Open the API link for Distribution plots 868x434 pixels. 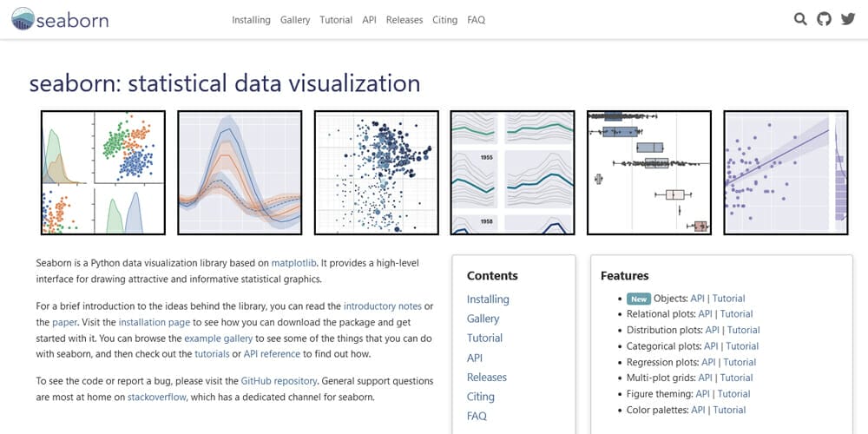click(x=713, y=330)
